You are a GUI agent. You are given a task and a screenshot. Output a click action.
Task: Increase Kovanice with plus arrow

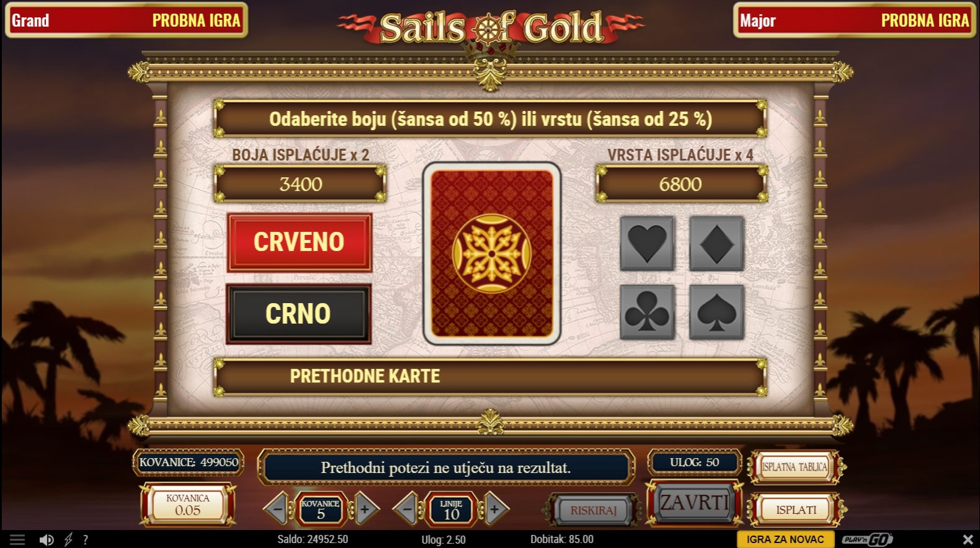click(366, 510)
